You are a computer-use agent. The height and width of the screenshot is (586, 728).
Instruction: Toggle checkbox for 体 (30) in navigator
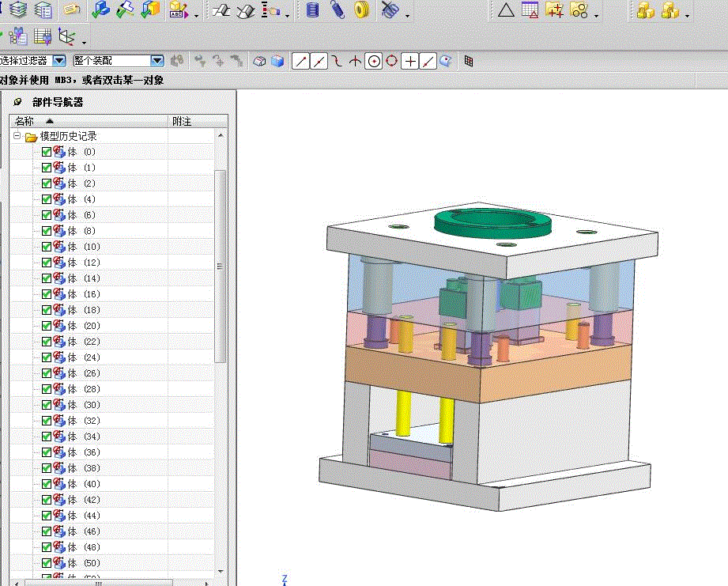[46, 405]
